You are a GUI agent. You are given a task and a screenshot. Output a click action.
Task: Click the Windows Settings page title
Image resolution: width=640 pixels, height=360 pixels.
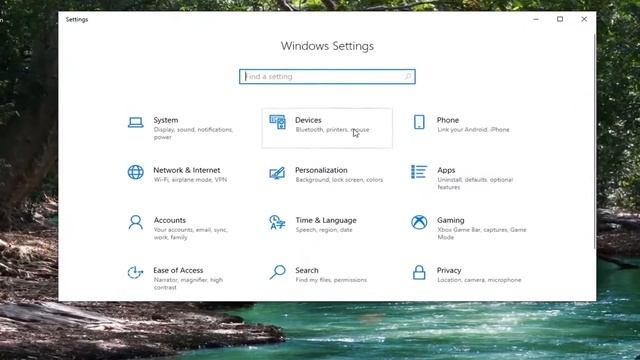(x=327, y=46)
